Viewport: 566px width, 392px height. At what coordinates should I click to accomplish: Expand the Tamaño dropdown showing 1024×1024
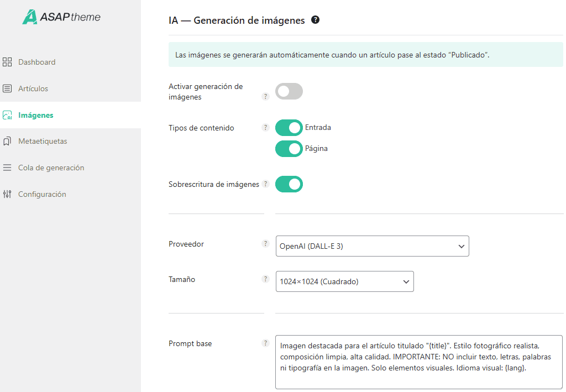pyautogui.click(x=344, y=281)
